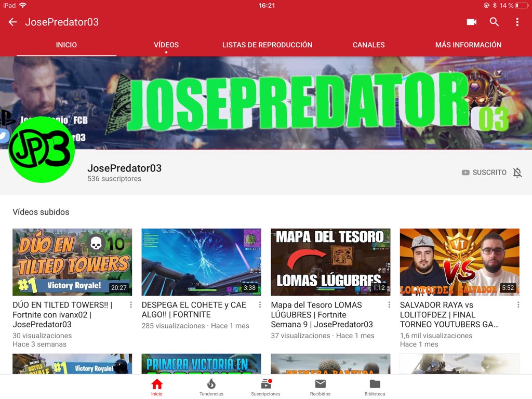Open the title SALVADOR RAYA vs LOLITOFDEZ
Viewport: 532px width, 399px height.
[449, 314]
